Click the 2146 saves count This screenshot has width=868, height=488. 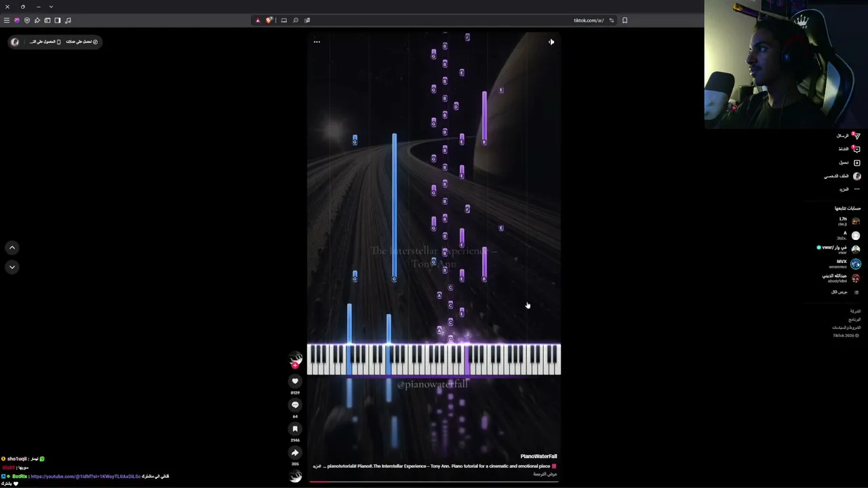[x=295, y=440]
